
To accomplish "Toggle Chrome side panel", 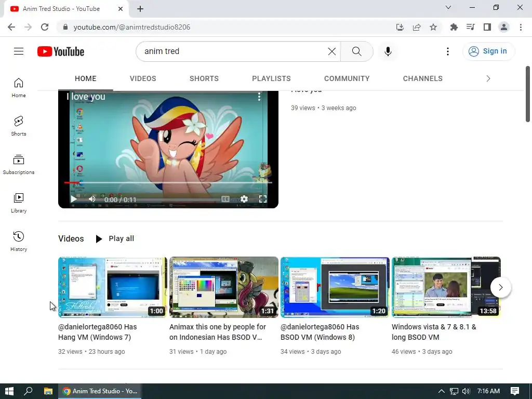I will pyautogui.click(x=487, y=27).
